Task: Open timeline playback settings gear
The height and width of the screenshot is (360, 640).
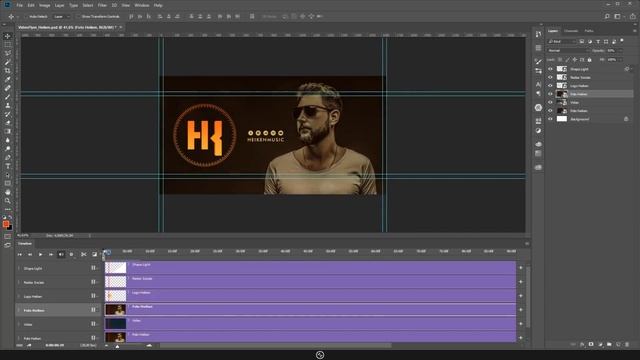Action: (x=71, y=254)
